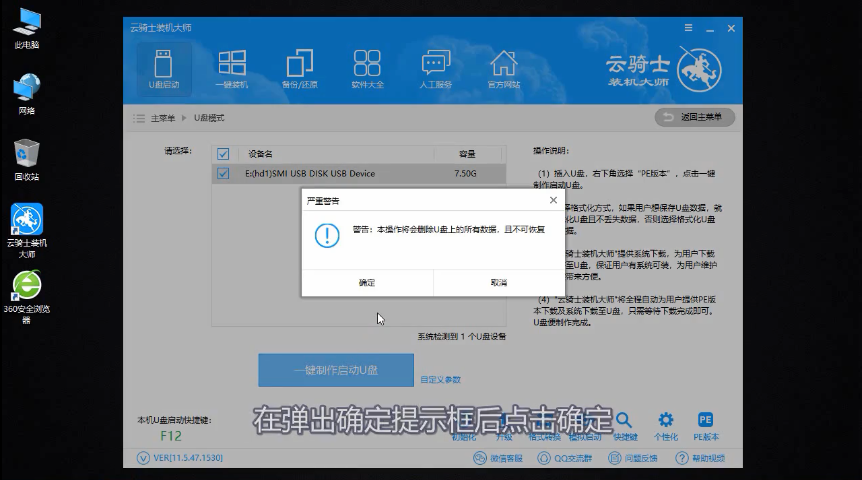862x480 pixels.
Task: Click the warning exclamation icon in the dialog
Action: [x=327, y=235]
